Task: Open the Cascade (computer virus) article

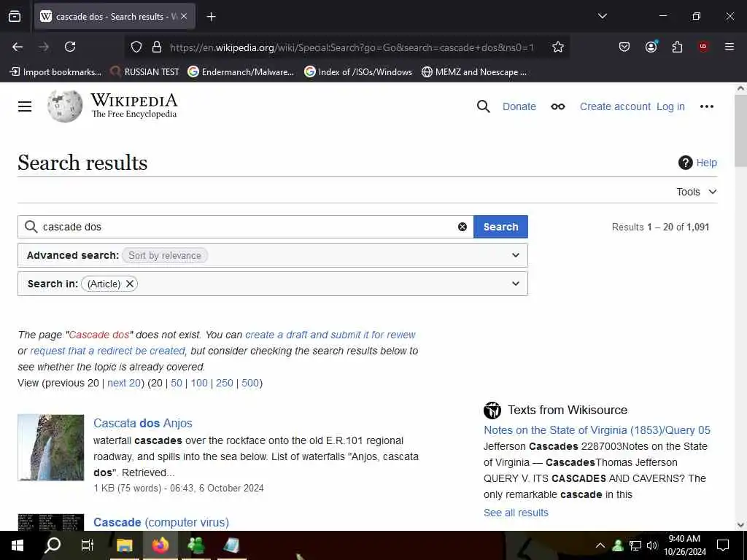Action: click(161, 522)
